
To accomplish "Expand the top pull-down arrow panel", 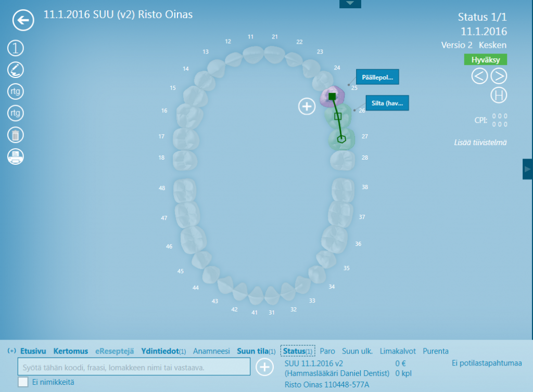I will tap(350, 4).
